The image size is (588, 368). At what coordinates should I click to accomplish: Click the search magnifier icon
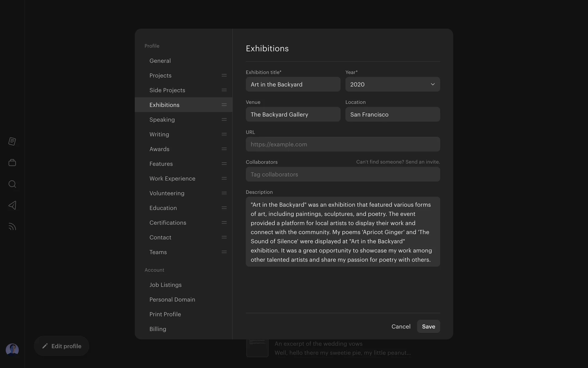click(12, 184)
